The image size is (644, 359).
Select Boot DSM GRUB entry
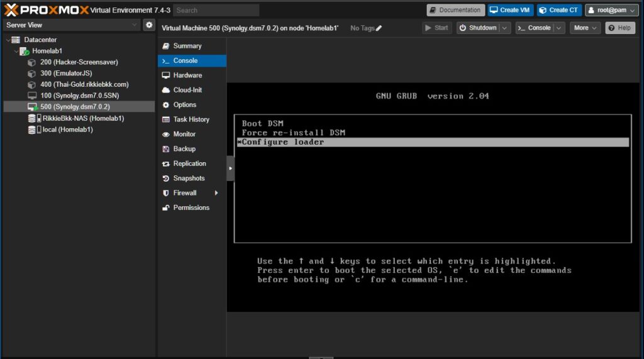[262, 123]
